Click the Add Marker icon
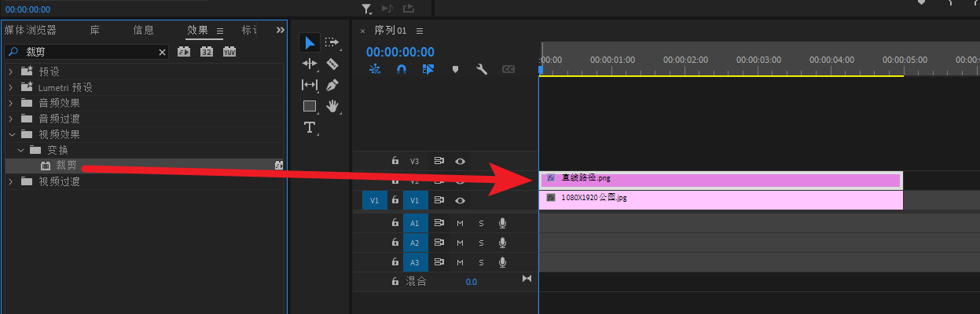This screenshot has width=980, height=314. tap(454, 69)
